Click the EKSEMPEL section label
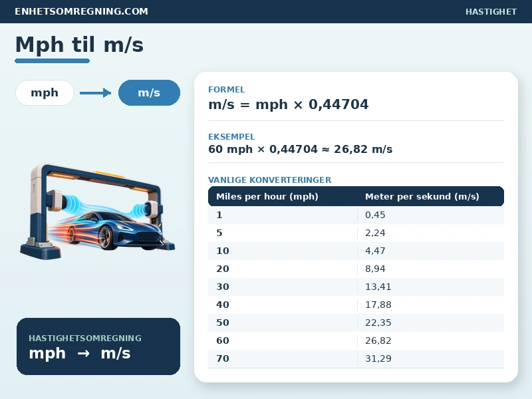This screenshot has width=532, height=399. (x=231, y=137)
